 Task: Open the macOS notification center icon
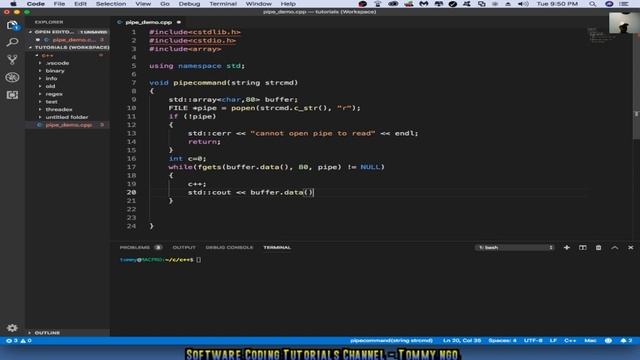point(624,4)
